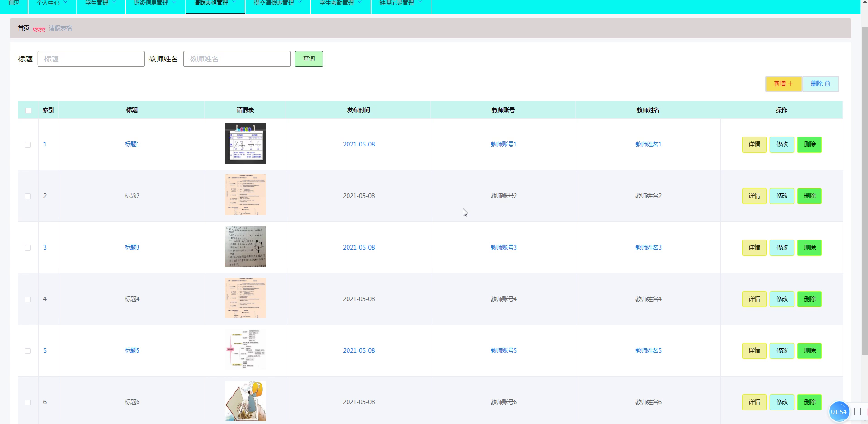Expand the 缺课记录管理 menu
The width and height of the screenshot is (868, 424).
coord(401,4)
